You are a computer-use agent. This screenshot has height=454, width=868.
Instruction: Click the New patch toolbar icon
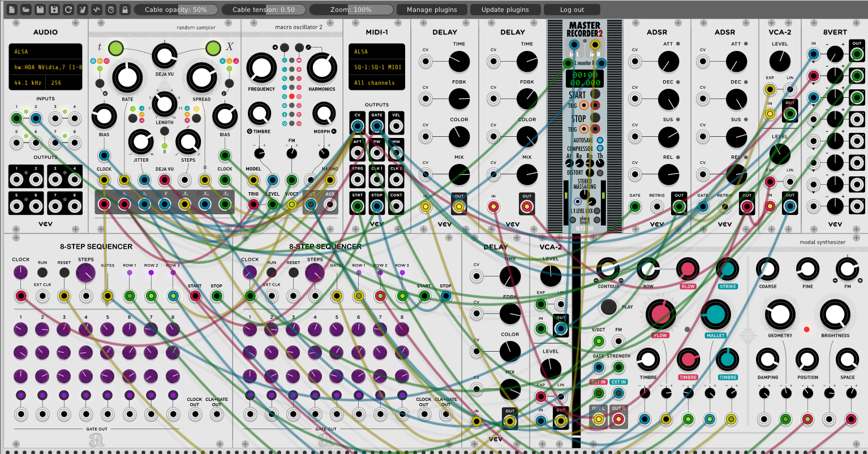(x=12, y=10)
